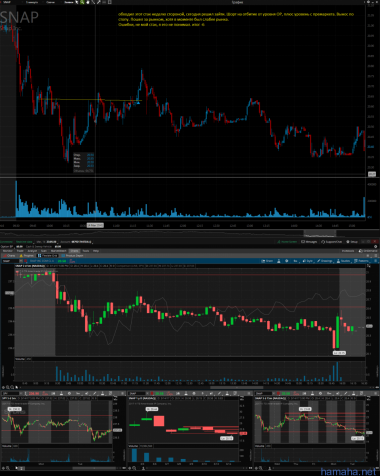Select the Flexible Grid sub-tab
The height and width of the screenshot is (476, 380).
point(48,256)
